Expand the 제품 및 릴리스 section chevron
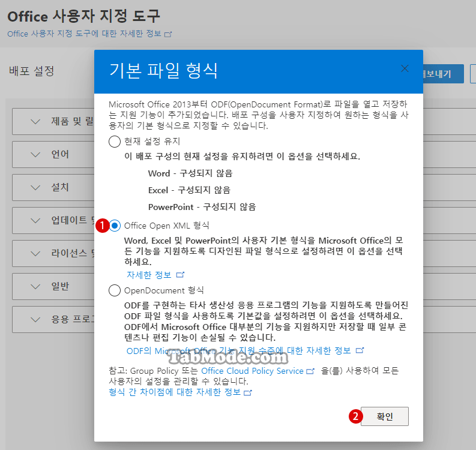This screenshot has width=476, height=450. (x=35, y=122)
